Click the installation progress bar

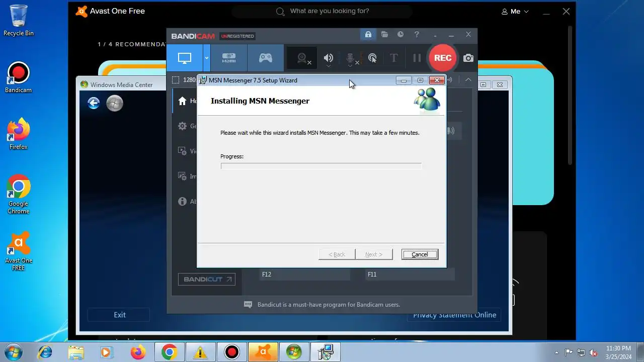tap(321, 166)
